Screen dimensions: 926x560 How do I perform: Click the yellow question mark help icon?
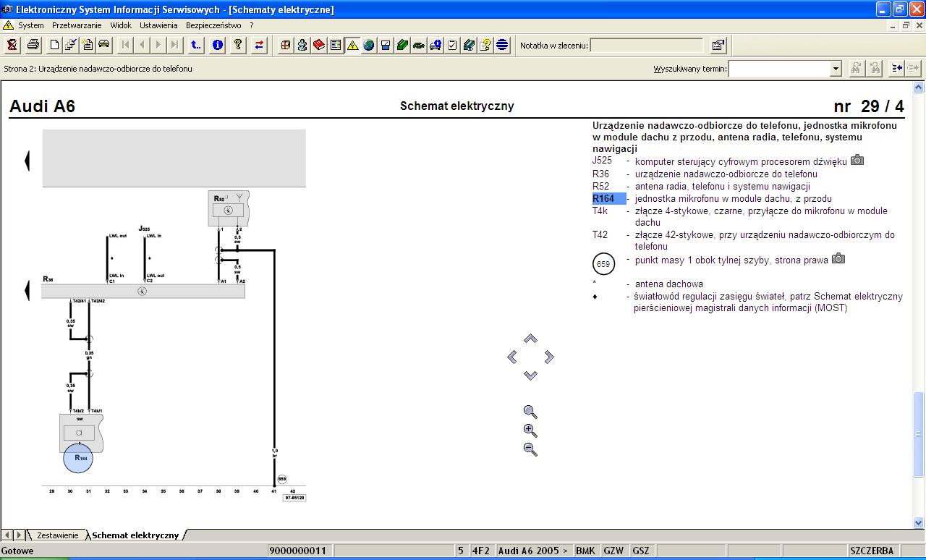tap(238, 45)
